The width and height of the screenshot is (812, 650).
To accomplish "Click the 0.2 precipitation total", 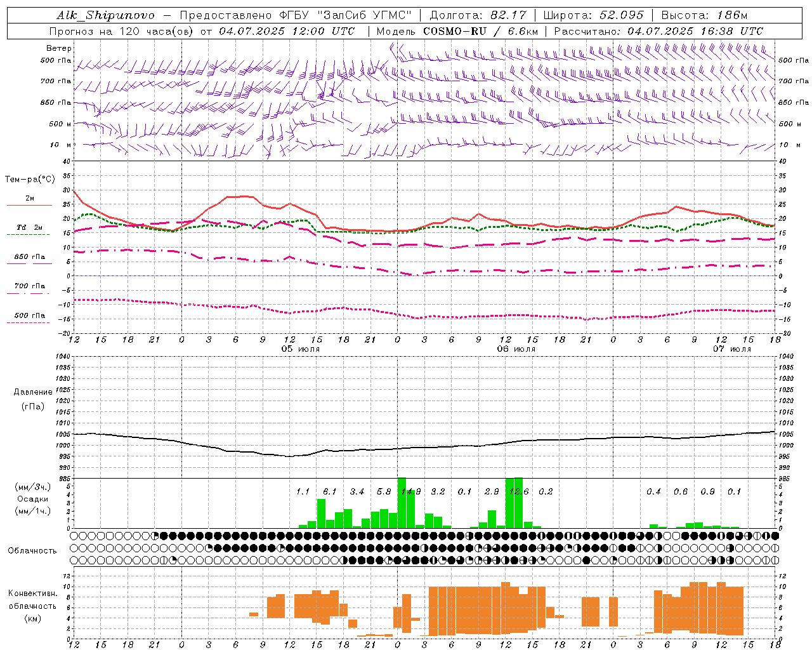I will click(546, 492).
